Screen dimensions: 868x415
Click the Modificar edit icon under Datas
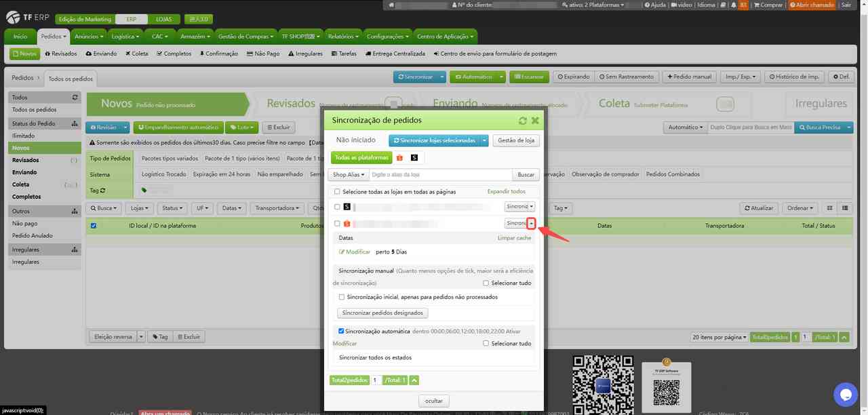click(x=342, y=252)
